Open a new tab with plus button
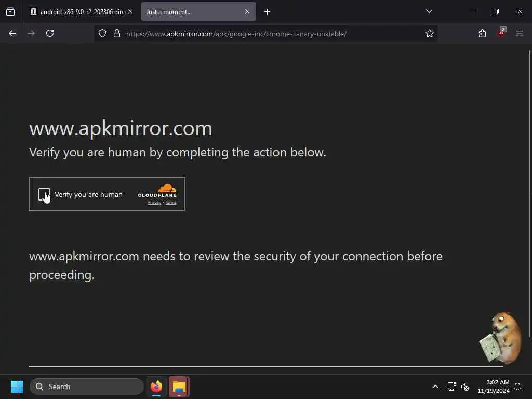Image resolution: width=532 pixels, height=399 pixels. pyautogui.click(x=268, y=12)
